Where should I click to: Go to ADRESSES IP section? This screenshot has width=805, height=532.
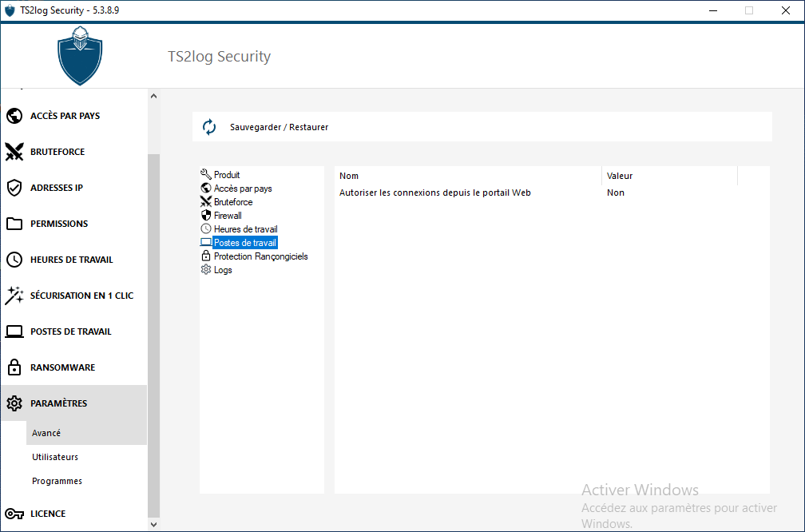pyautogui.click(x=74, y=188)
